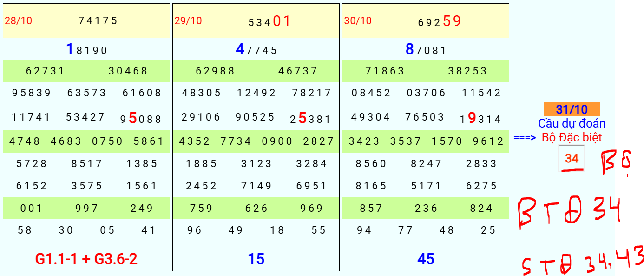
Task: Click first prize number 47745
Action: point(256,49)
